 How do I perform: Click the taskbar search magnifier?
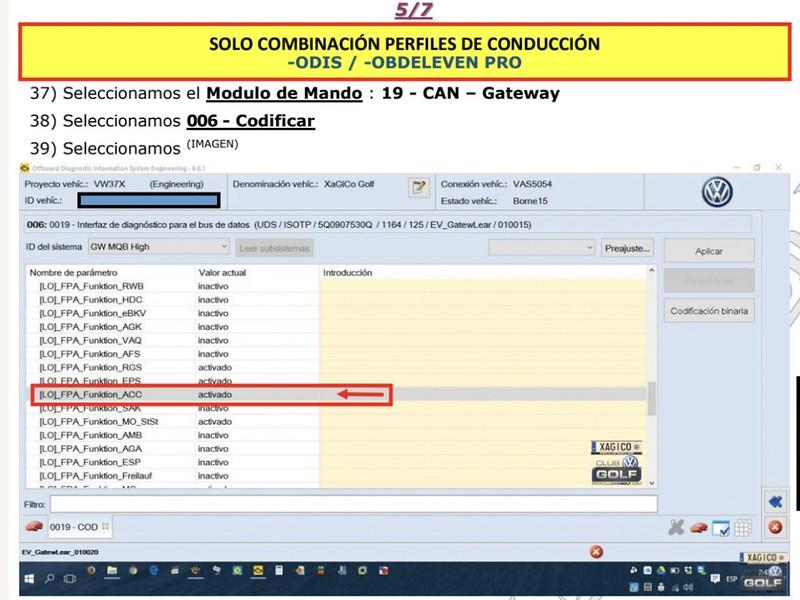pos(49,579)
